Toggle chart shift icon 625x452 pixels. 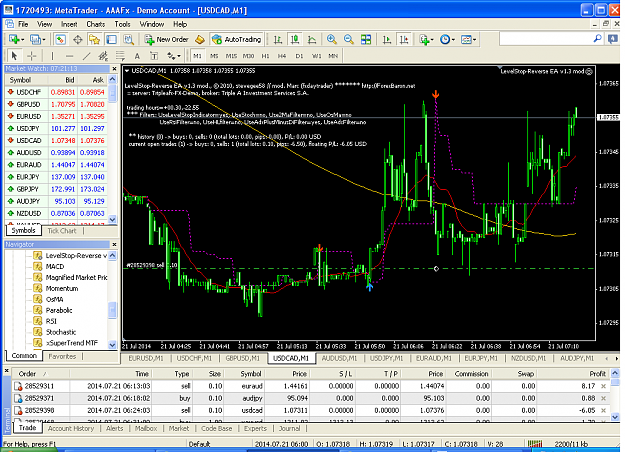(x=404, y=39)
